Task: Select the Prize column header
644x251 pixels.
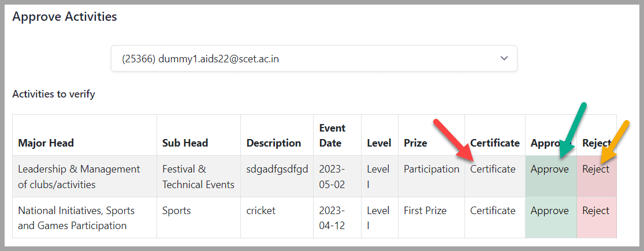Action: point(415,143)
